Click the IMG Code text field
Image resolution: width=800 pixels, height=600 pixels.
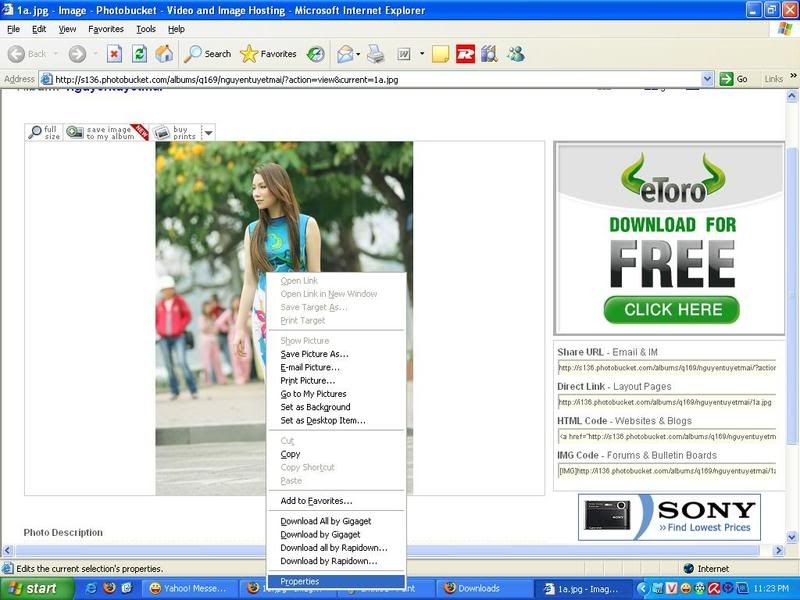(x=667, y=470)
